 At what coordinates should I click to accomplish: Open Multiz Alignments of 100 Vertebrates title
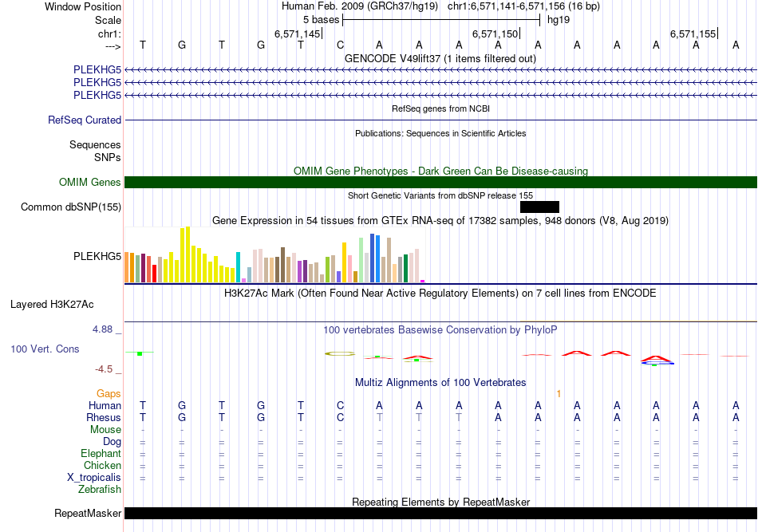[x=440, y=382]
